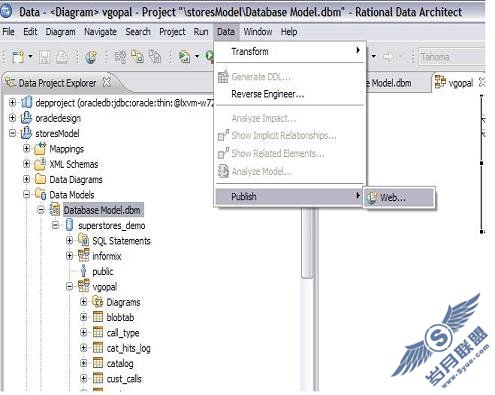Expand the Data Diagrams folder
495x395 pixels.
point(27,179)
